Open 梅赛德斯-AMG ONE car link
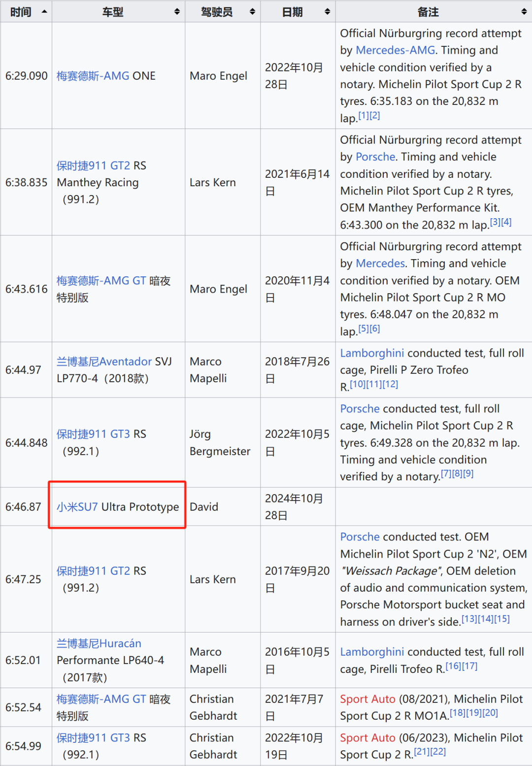This screenshot has width=532, height=766. point(93,76)
